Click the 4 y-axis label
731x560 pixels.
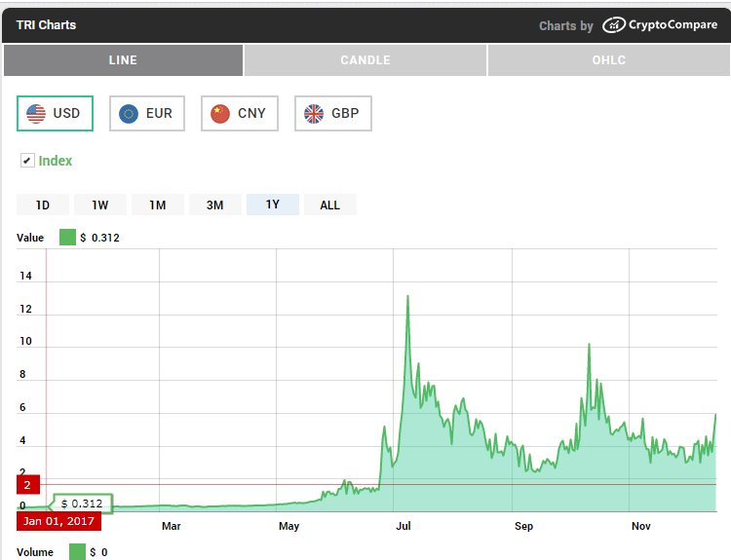(22, 440)
